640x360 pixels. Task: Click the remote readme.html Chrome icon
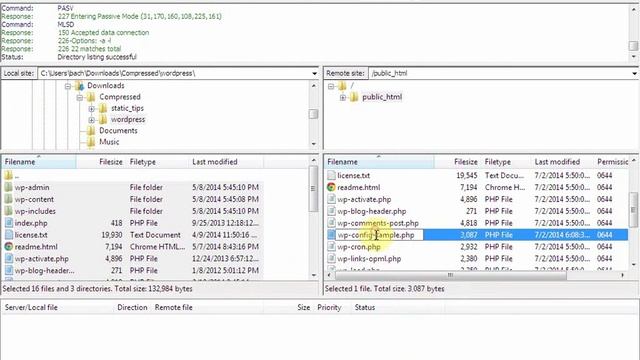tap(331, 187)
